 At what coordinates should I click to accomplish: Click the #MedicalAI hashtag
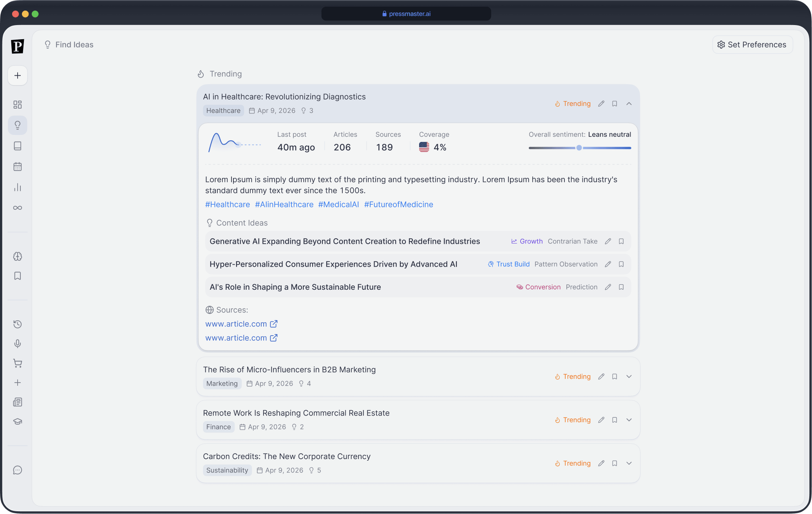coord(338,205)
